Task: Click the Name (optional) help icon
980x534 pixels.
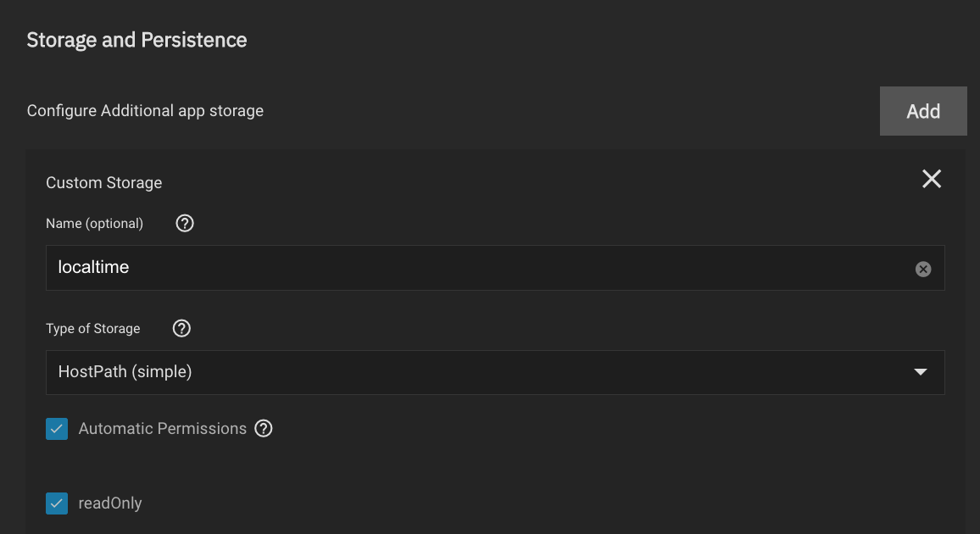Action: coord(184,223)
